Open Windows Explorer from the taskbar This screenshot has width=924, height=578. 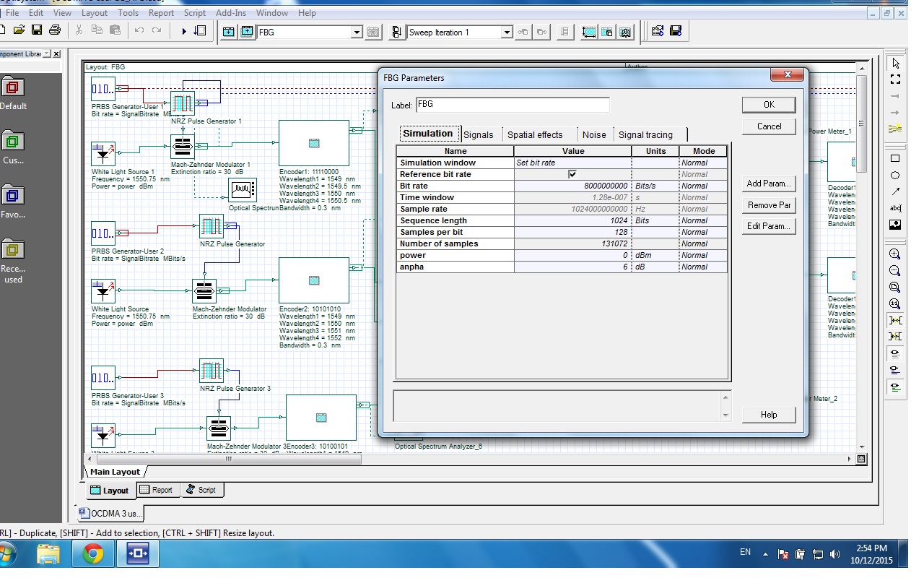[48, 555]
